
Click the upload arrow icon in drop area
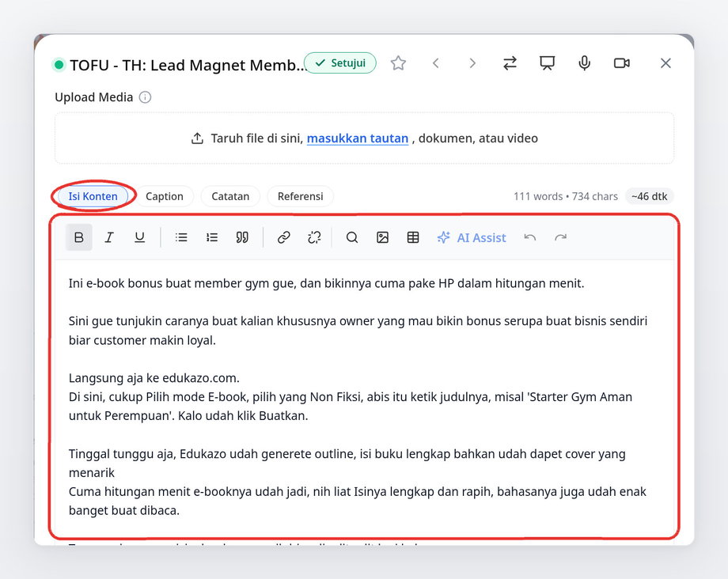[x=197, y=138]
